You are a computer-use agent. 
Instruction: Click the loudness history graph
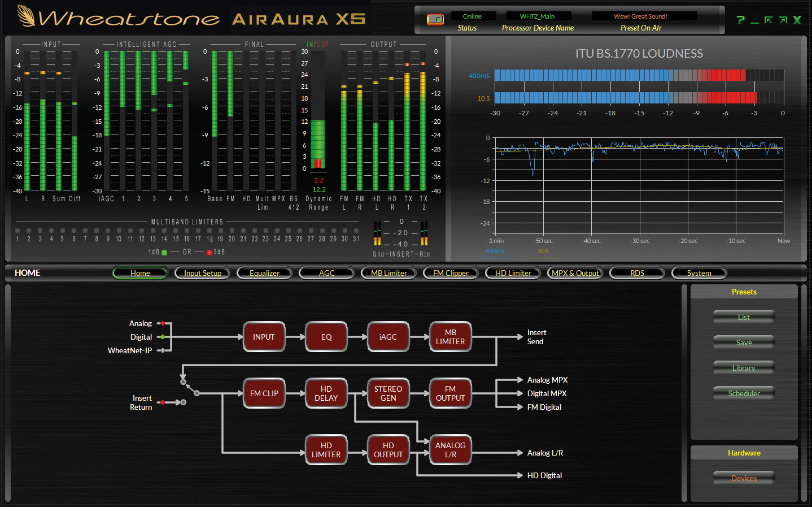tap(639, 186)
